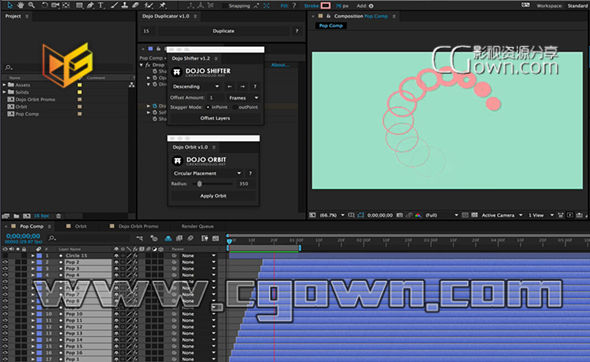Expand Circle 15 layer properties

click(x=33, y=256)
